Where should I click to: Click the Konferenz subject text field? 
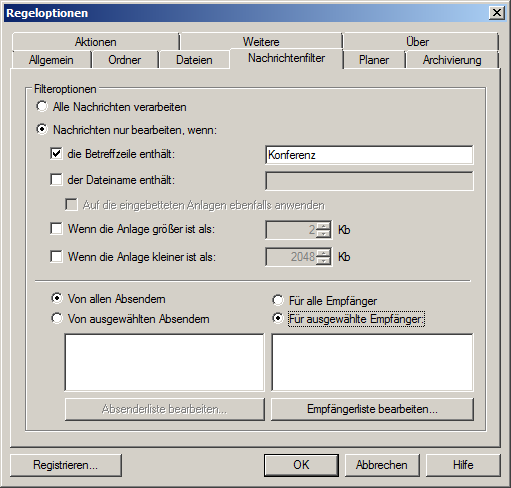[x=369, y=155]
